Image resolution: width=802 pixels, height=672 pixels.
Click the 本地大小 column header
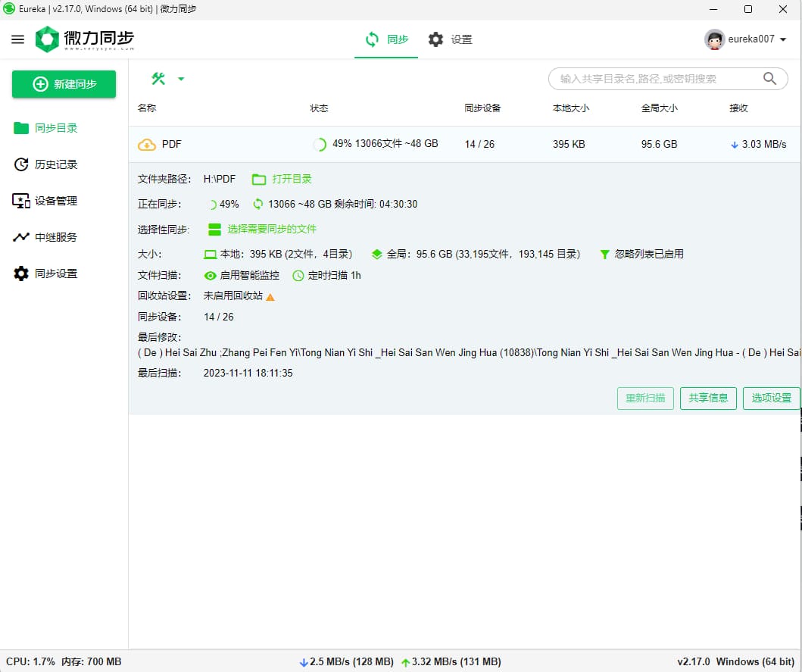[x=571, y=108]
